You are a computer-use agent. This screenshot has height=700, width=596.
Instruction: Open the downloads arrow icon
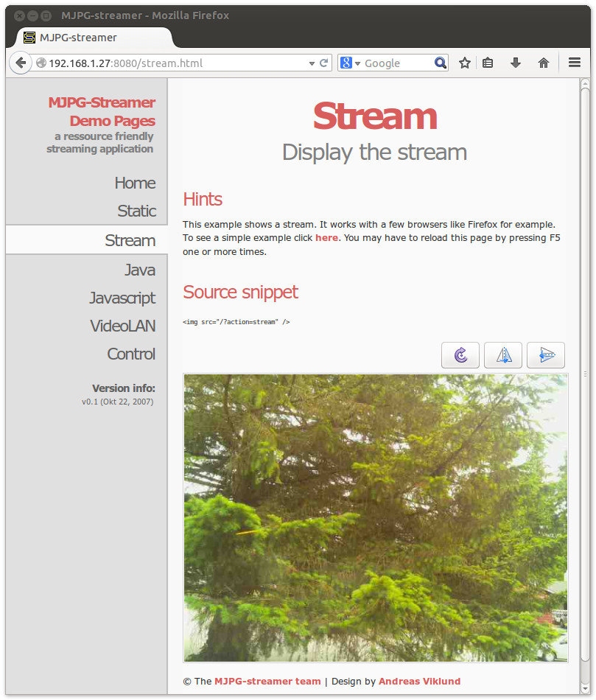pyautogui.click(x=516, y=63)
